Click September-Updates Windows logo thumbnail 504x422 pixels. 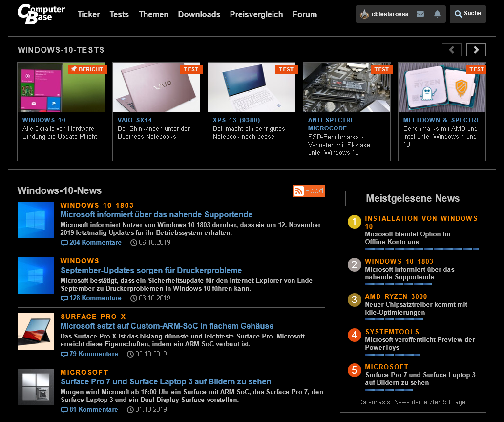tap(36, 276)
